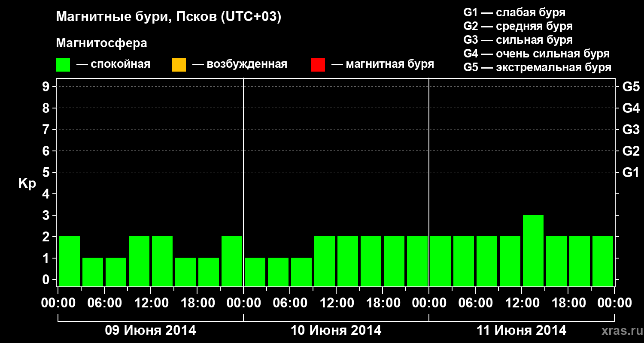Click the 'Kp' axis label
The image size is (644, 343).
[27, 184]
